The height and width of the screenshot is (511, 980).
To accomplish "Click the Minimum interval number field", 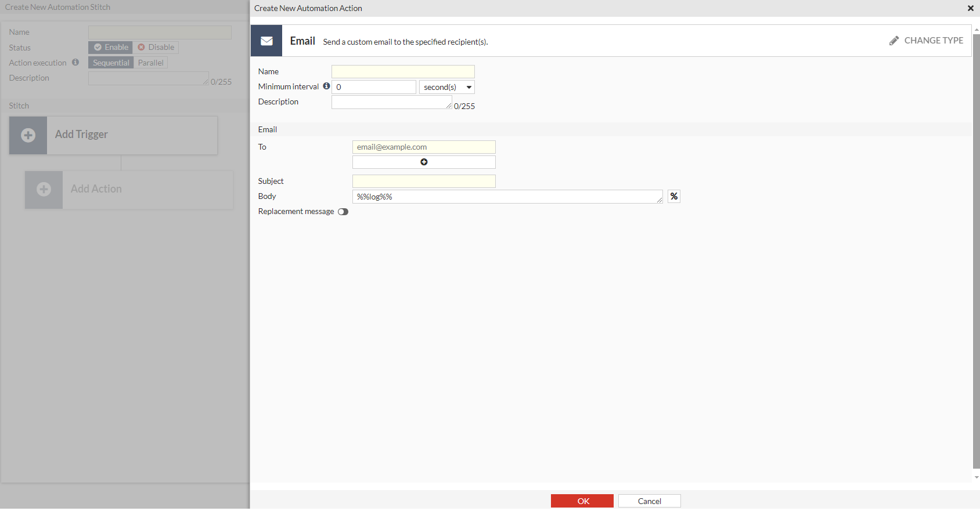I will click(x=374, y=87).
